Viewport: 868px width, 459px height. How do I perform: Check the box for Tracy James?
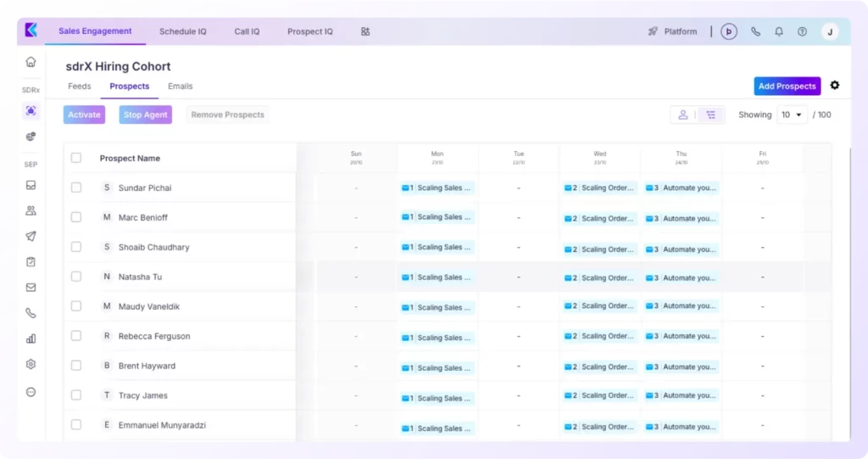pos(76,395)
